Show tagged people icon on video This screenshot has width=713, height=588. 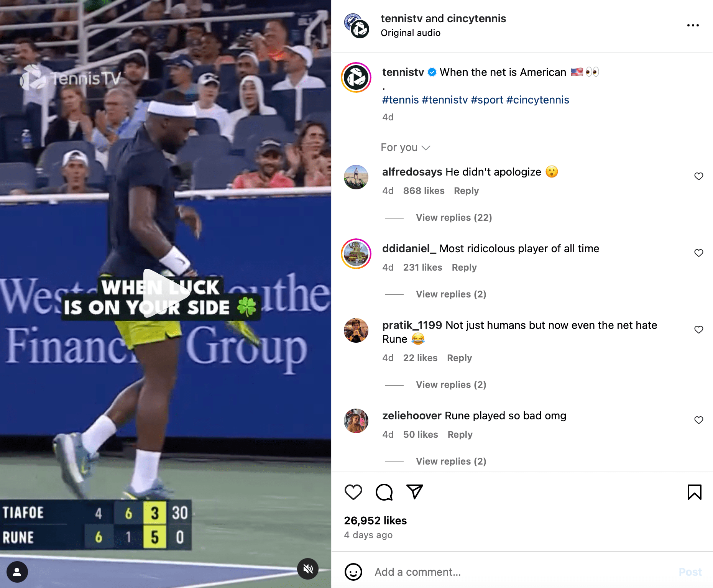point(17,572)
